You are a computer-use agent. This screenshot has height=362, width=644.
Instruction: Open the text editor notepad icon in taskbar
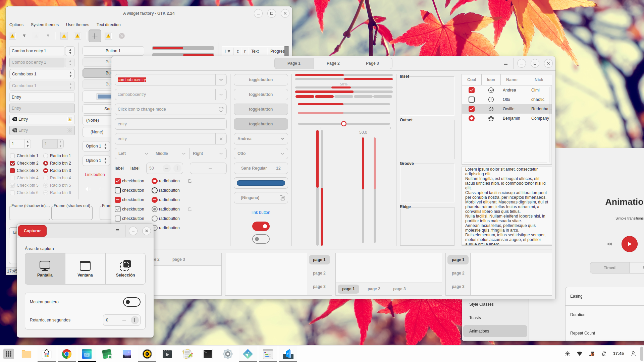click(x=187, y=354)
